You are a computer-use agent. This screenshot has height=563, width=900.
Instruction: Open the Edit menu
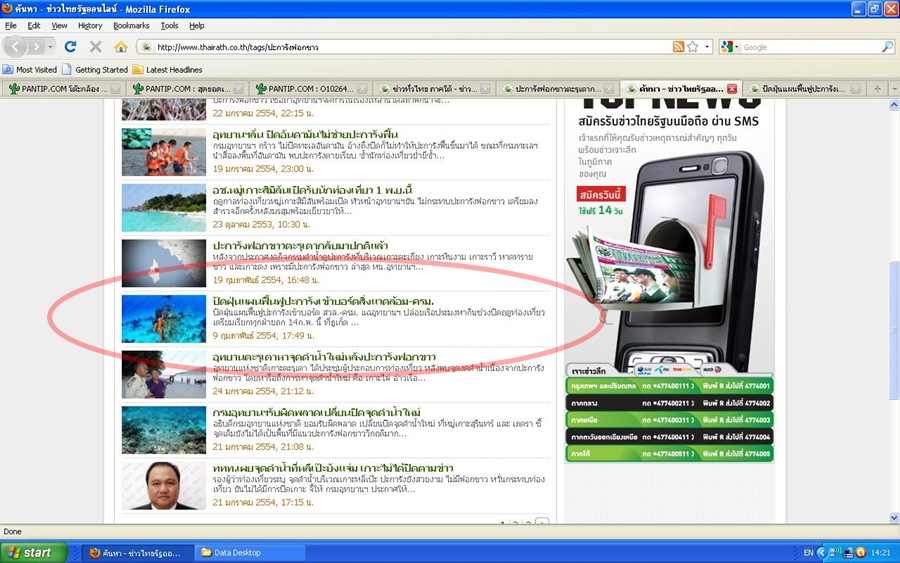point(34,25)
